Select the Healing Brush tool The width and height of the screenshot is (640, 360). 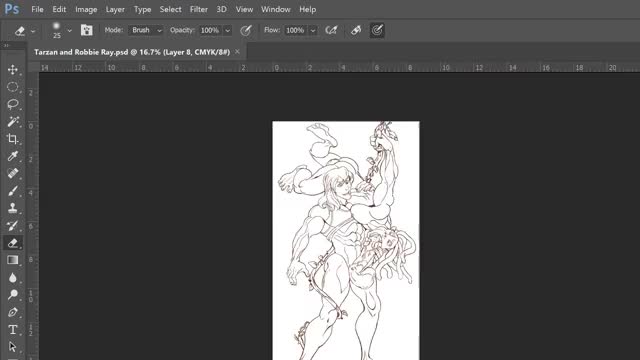pos(13,173)
